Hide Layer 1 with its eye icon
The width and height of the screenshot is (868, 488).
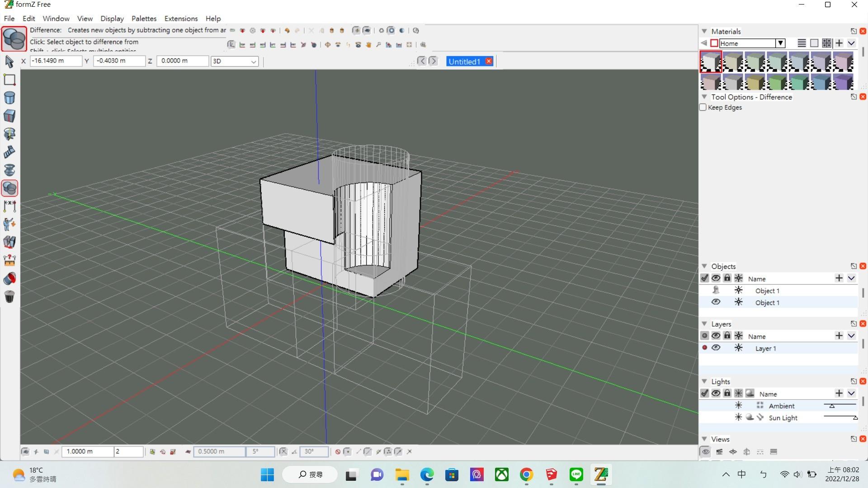pyautogui.click(x=716, y=348)
